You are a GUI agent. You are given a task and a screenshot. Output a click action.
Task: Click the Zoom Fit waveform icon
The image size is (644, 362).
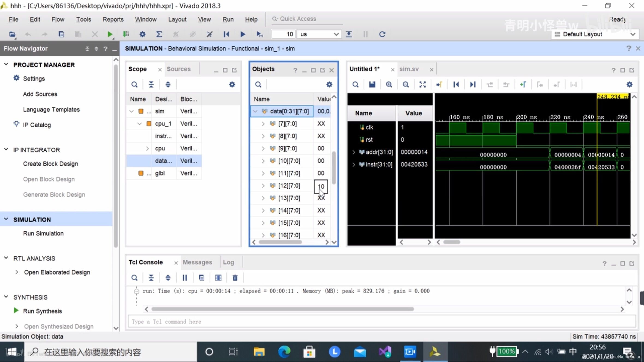tap(422, 85)
